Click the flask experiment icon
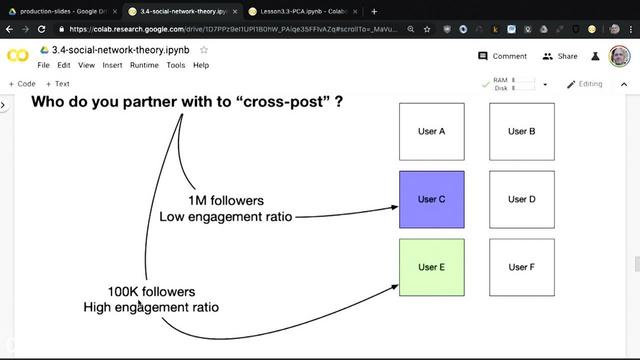This screenshot has height=360, width=640. [x=596, y=56]
